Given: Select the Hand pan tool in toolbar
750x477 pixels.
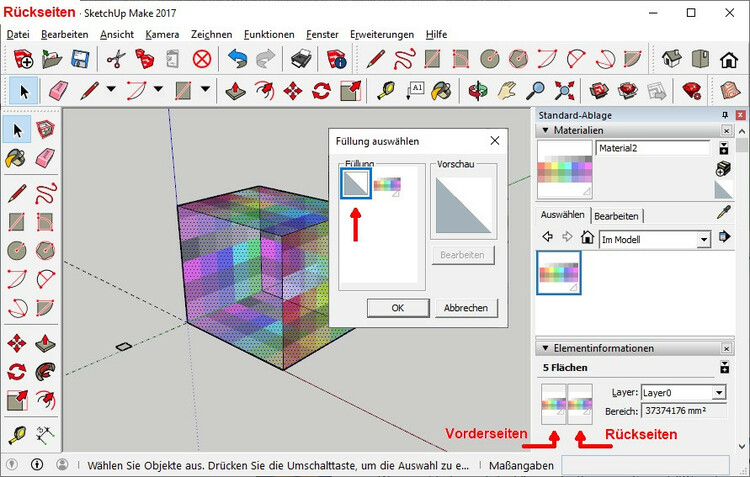Looking at the screenshot, I should tap(507, 91).
